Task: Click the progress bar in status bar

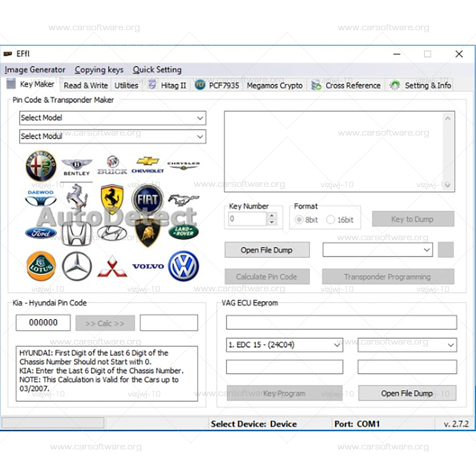Action: (x=53, y=423)
